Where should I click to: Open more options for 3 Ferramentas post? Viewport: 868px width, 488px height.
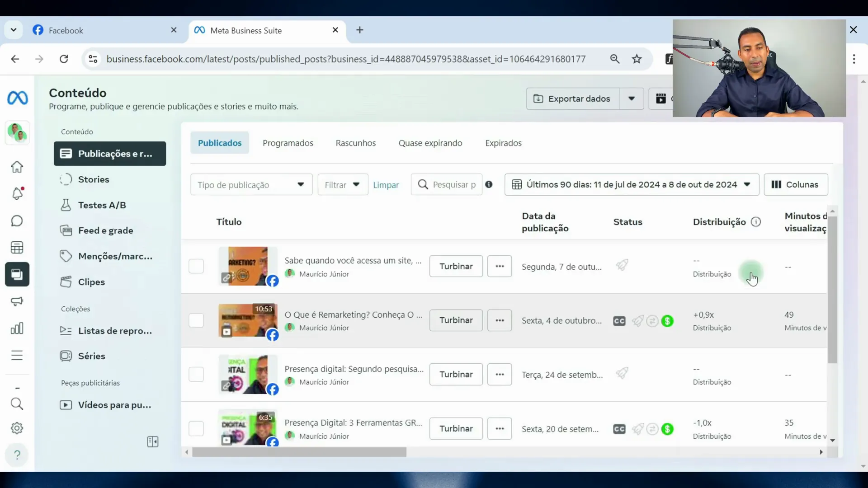click(500, 428)
